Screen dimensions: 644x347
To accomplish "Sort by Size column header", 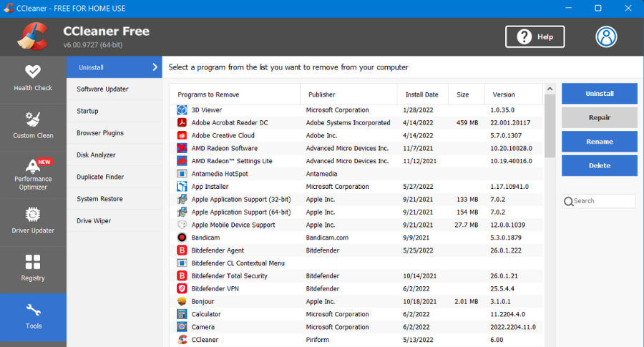I will click(x=467, y=94).
